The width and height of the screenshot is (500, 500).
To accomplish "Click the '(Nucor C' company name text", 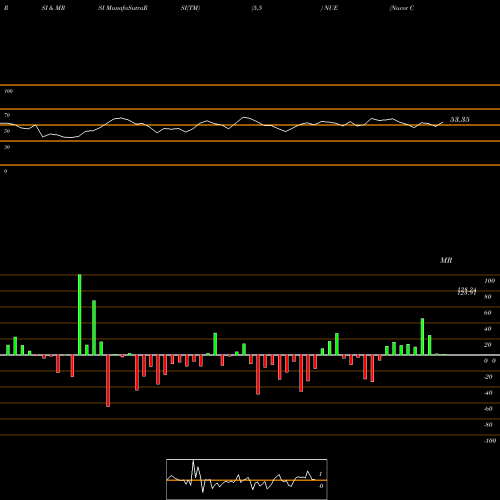I will [x=402, y=8].
